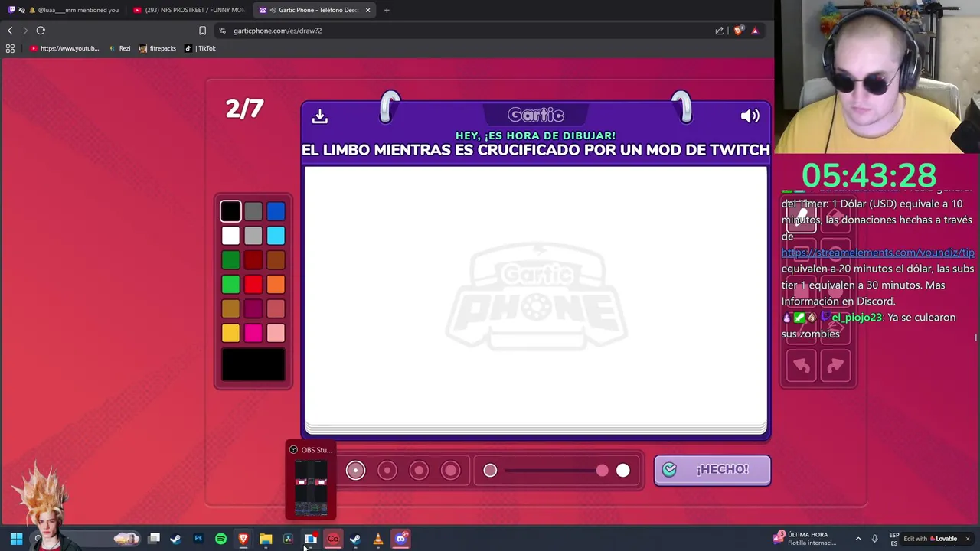
Task: Click the address bar URL field
Action: 459,31
